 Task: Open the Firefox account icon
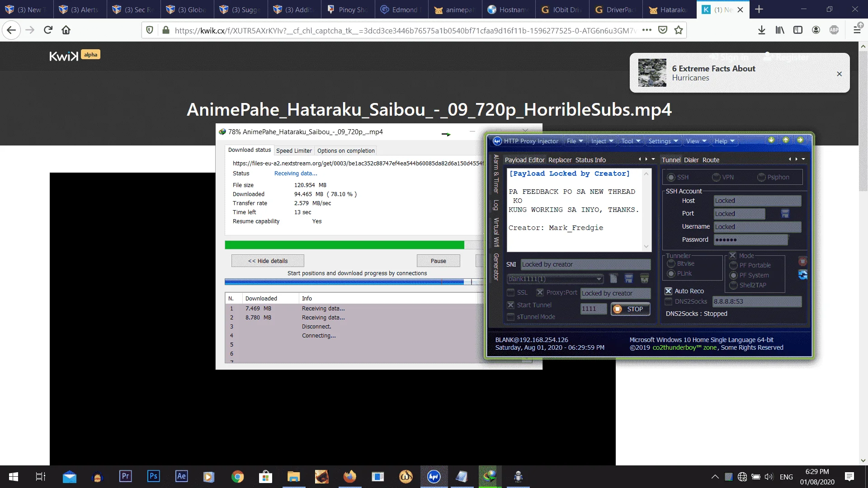pos(816,30)
